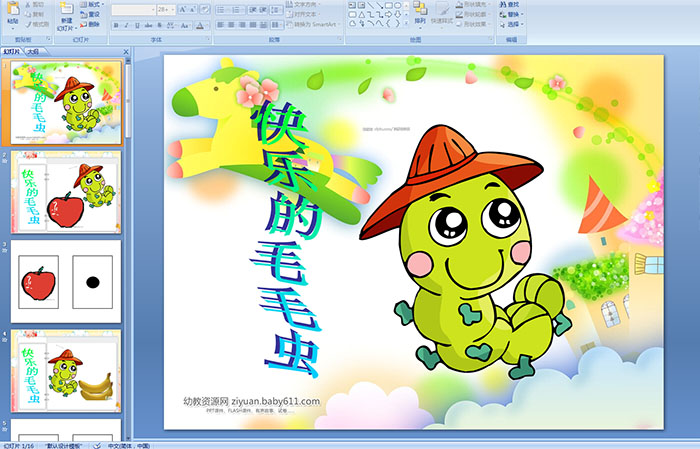Open Shape Outline (形状轮廓)
The image size is (700, 449).
pyautogui.click(x=473, y=14)
